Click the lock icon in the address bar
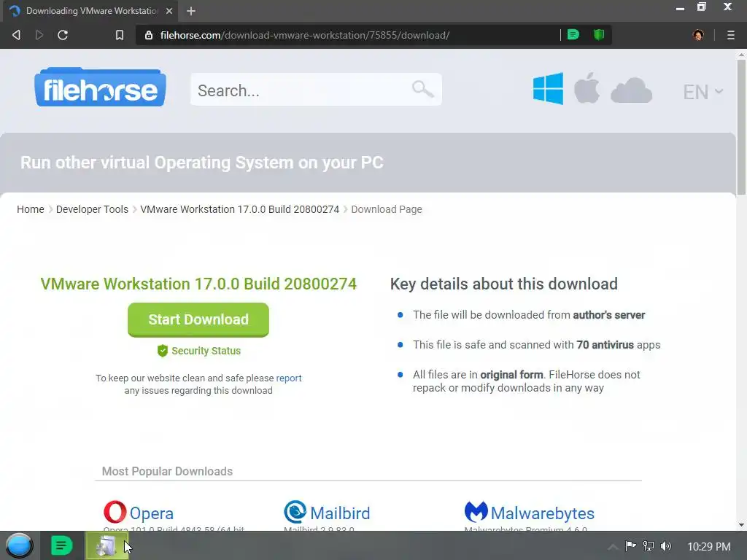This screenshot has width=747, height=560. 149,35
